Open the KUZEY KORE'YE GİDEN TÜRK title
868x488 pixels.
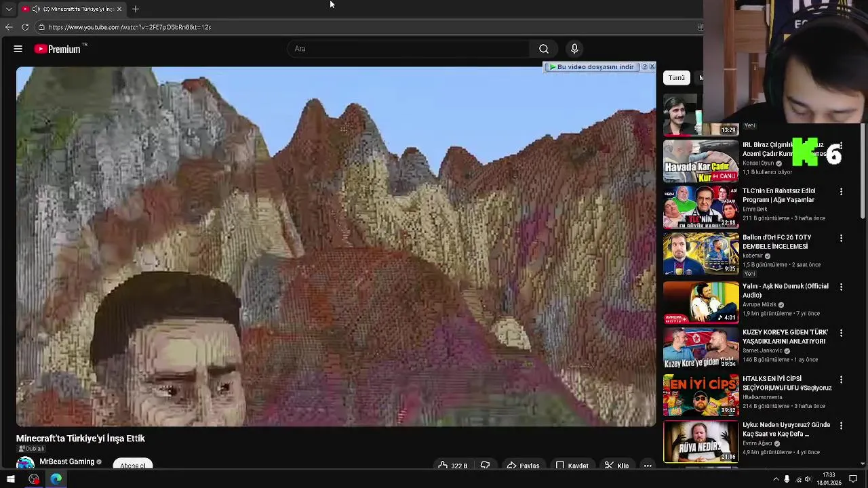785,337
